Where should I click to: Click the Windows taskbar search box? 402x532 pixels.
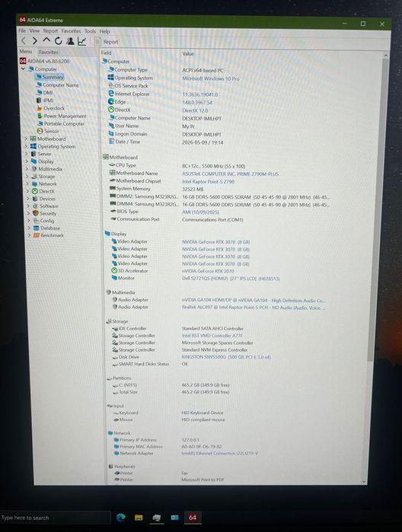[x=55, y=518]
